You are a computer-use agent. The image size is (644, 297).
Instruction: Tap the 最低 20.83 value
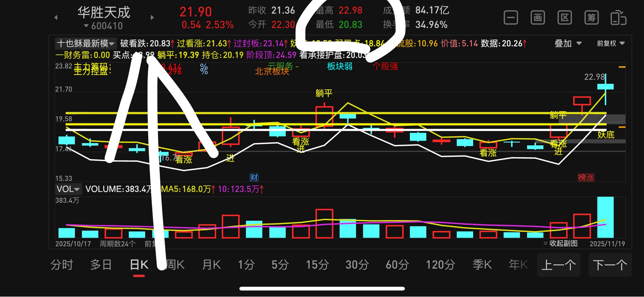tap(350, 25)
